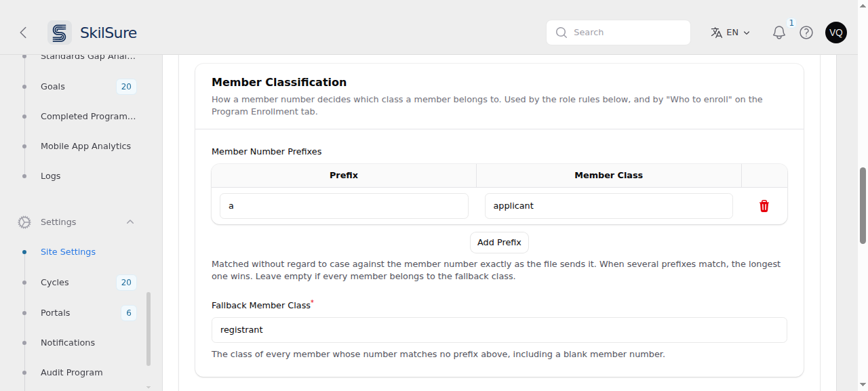Open Portals in the sidebar

[56, 313]
